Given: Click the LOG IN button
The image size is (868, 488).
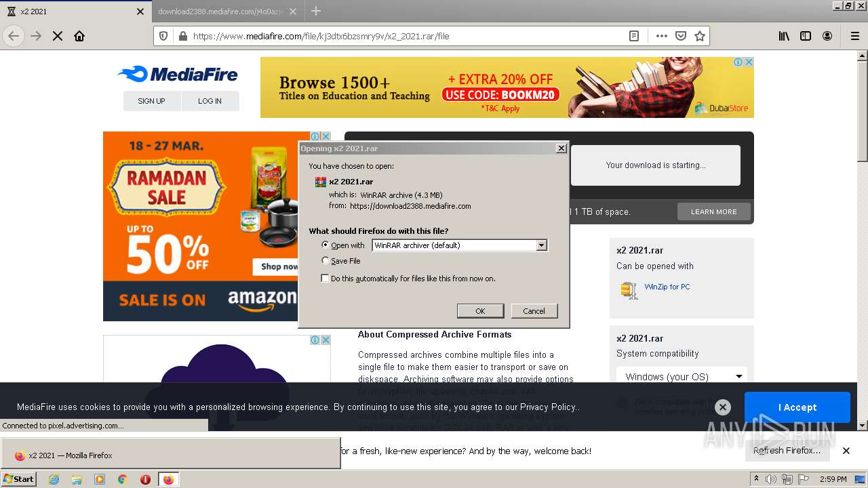Looking at the screenshot, I should (x=210, y=101).
